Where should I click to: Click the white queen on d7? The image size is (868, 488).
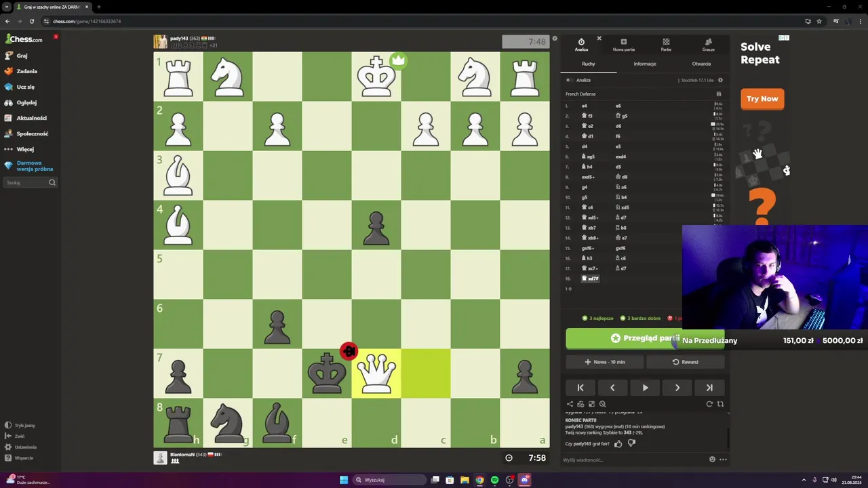click(376, 373)
